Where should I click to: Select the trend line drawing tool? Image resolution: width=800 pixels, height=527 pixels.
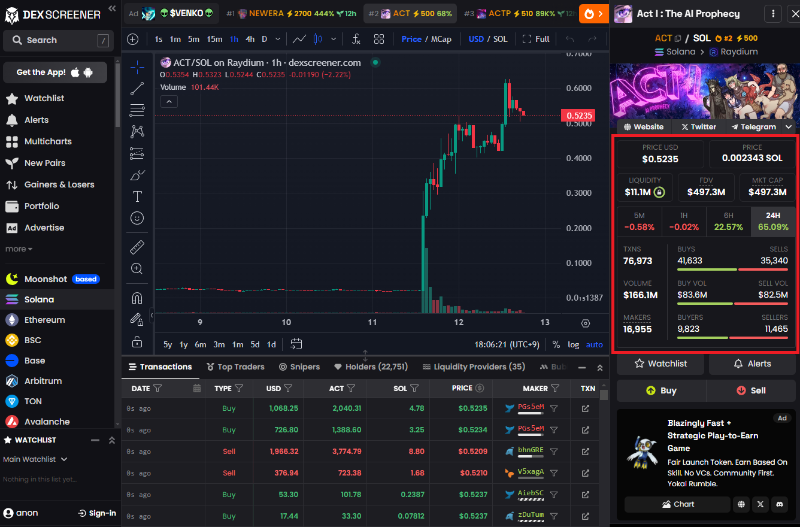(137, 89)
